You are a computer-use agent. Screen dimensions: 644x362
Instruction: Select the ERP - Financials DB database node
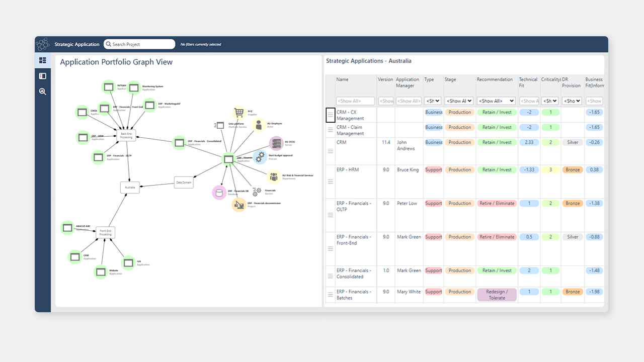coord(219,192)
